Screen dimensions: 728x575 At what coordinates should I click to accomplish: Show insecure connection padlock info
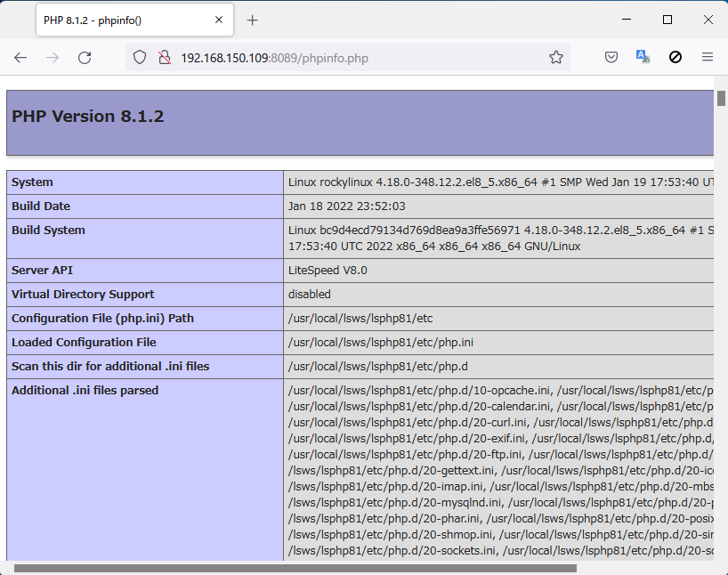point(164,58)
